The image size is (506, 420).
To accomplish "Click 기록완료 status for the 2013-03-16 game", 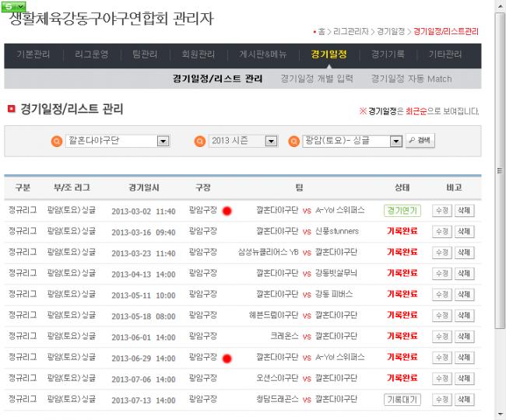I will pos(402,231).
